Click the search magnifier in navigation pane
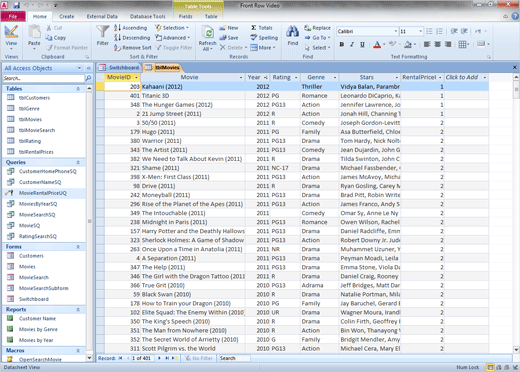 click(89, 78)
